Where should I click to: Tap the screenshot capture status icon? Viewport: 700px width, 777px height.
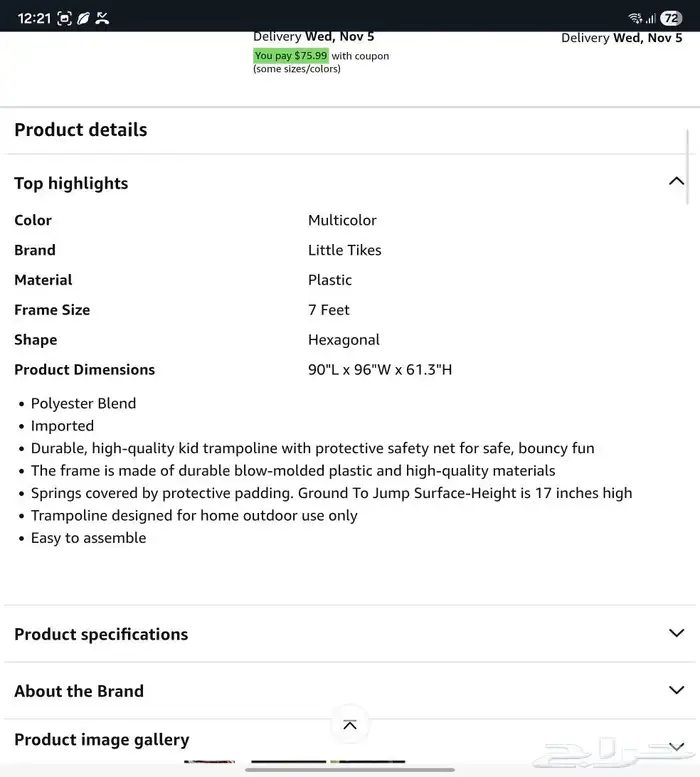tap(64, 17)
